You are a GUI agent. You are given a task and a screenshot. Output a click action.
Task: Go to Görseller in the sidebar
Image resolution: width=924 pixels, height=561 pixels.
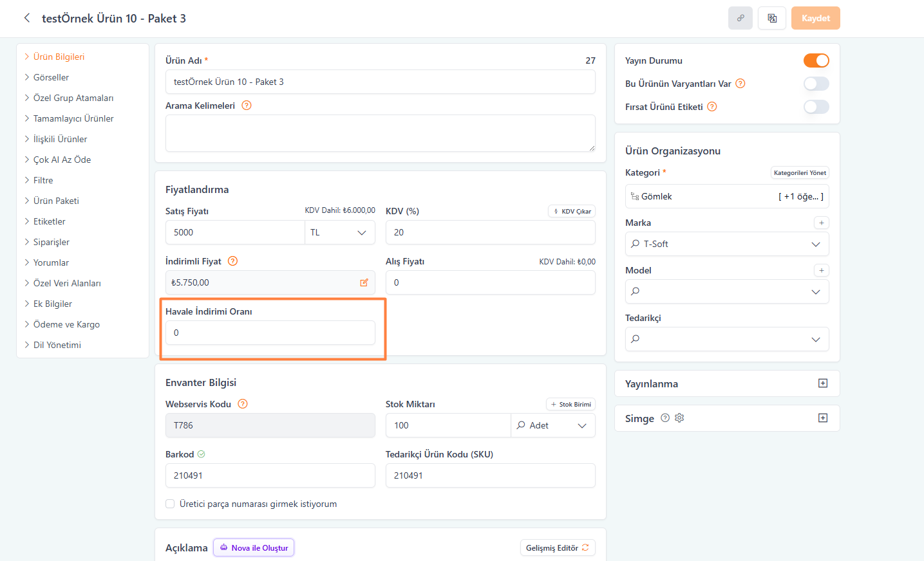(51, 77)
